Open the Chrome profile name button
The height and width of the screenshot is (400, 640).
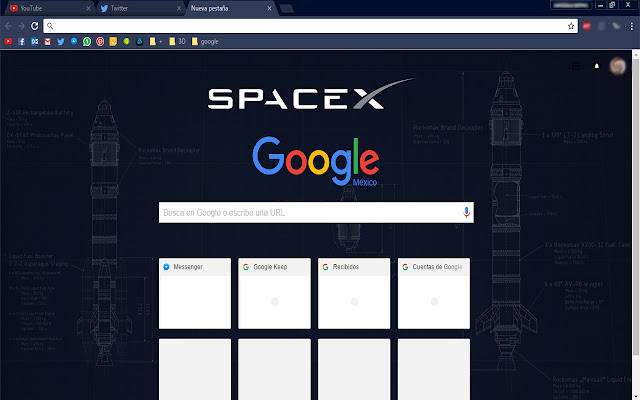[571, 5]
